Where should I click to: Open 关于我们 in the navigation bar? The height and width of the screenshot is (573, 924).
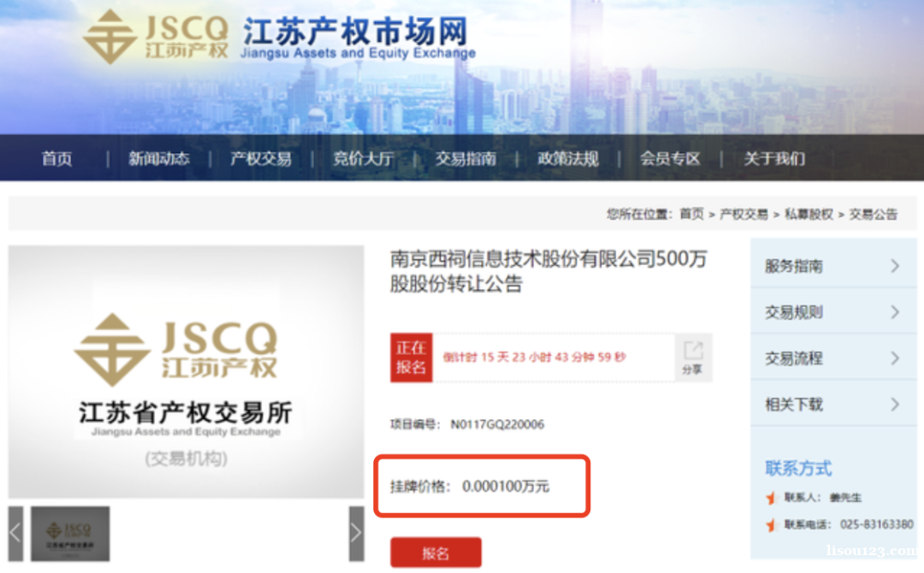point(774,158)
